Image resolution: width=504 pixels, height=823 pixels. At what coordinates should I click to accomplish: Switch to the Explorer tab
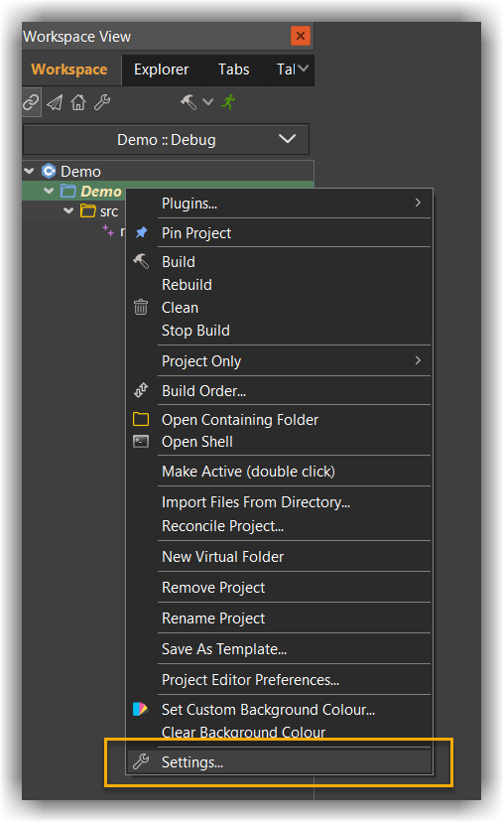coord(161,69)
